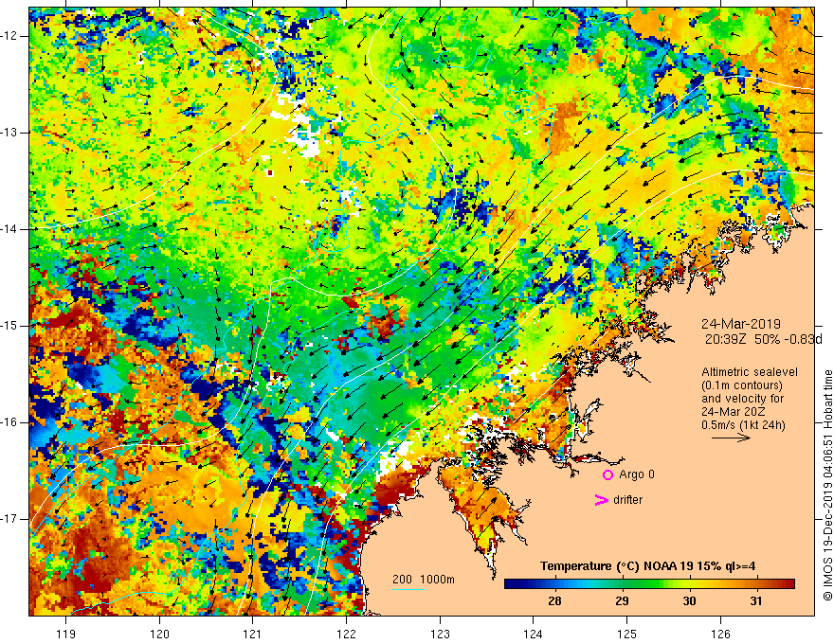Click the 'Temperature (°C) NOAA 19 15% ql>=4' title

(x=648, y=566)
